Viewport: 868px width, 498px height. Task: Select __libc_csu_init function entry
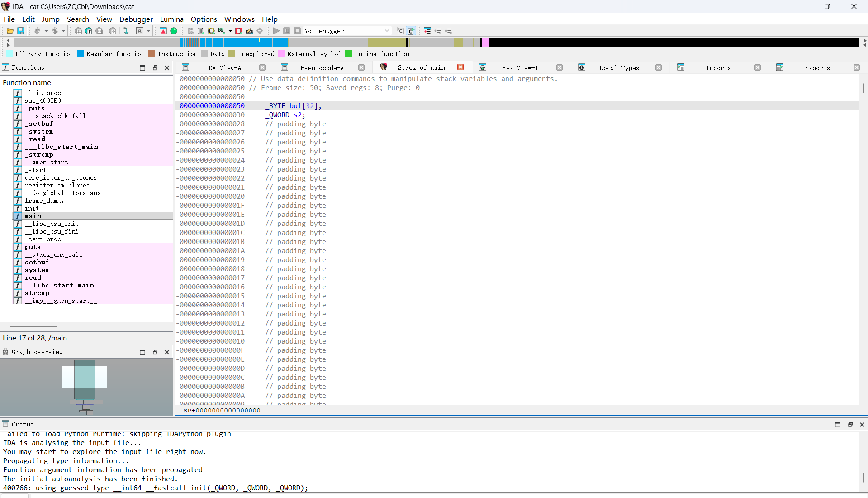92,224
